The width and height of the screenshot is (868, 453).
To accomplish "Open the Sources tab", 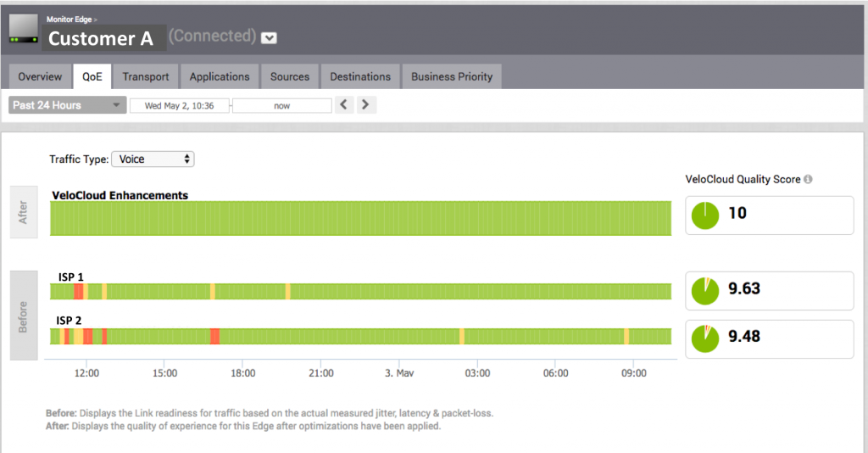I will pyautogui.click(x=290, y=76).
